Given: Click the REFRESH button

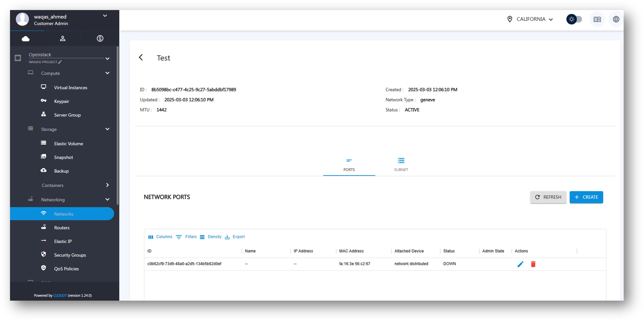Looking at the screenshot, I should tap(548, 197).
